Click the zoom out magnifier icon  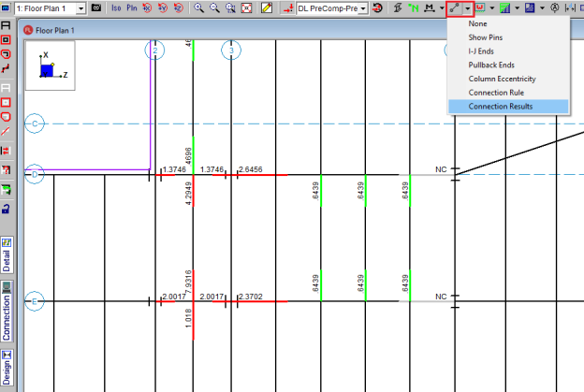214,7
